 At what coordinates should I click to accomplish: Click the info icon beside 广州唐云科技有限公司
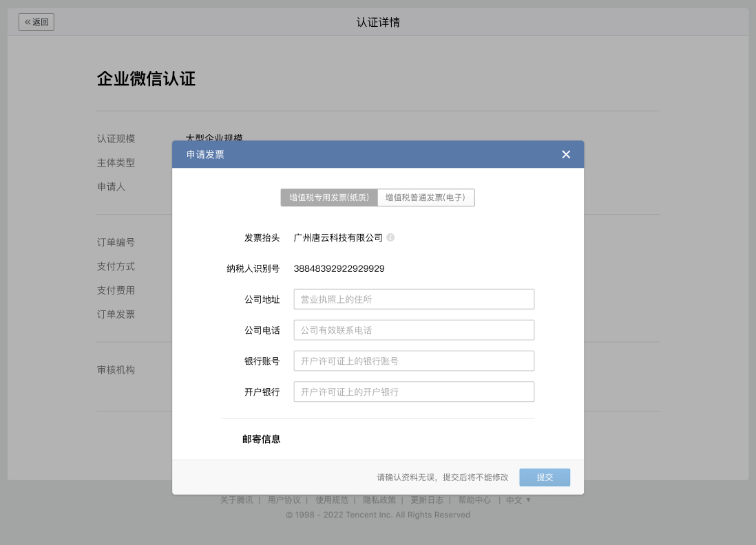coord(390,237)
